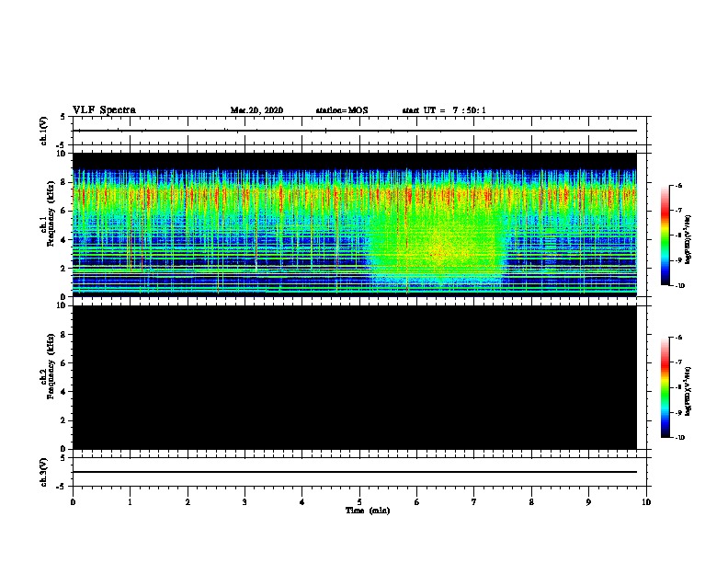Click time axis tick label "1"
728x563 pixels.
(130, 502)
